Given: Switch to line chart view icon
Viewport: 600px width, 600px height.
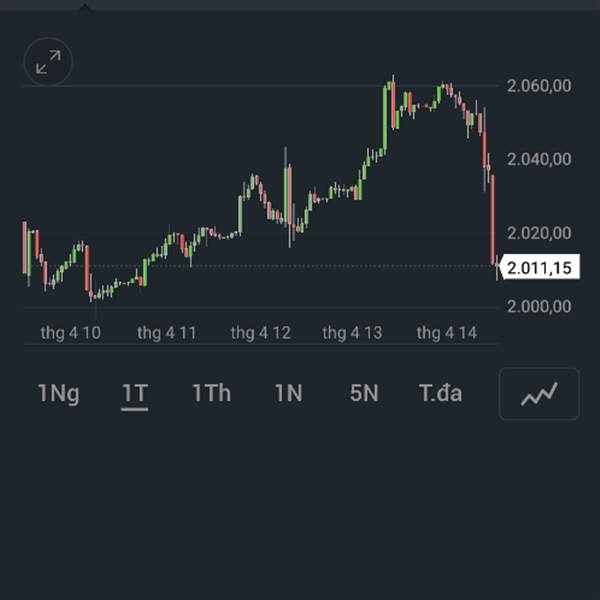Looking at the screenshot, I should coord(539,393).
